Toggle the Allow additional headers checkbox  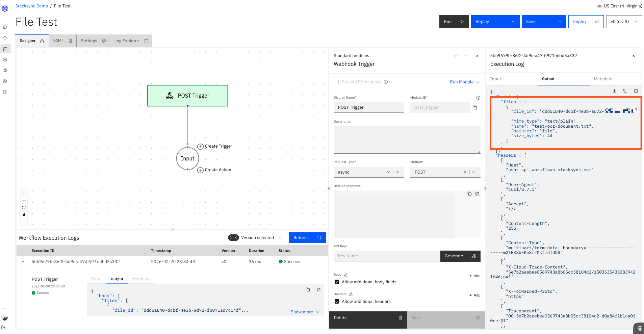(337, 302)
